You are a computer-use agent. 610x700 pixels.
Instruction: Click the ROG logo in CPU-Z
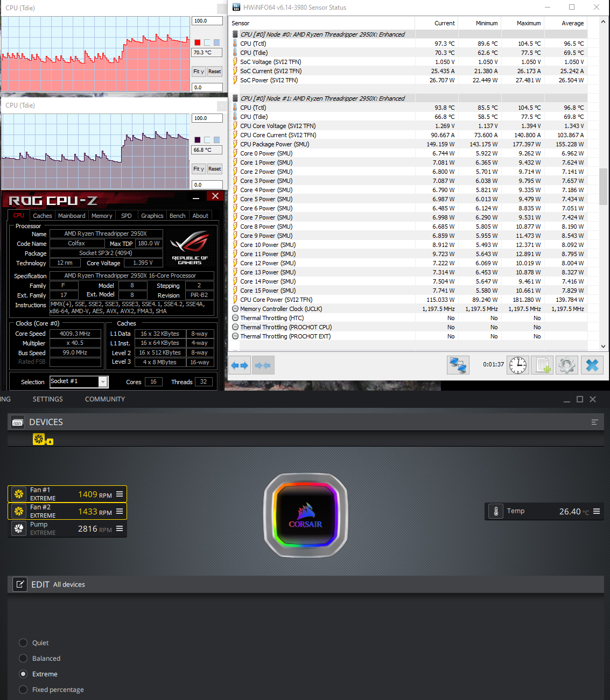tap(190, 247)
